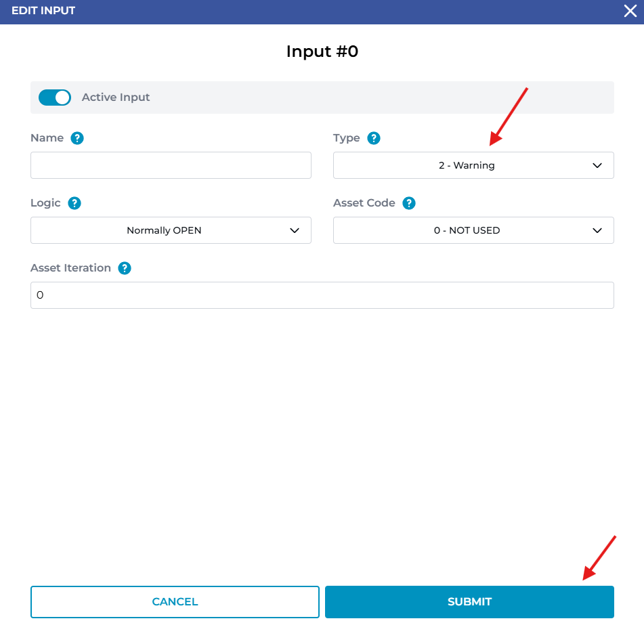Screen dimensions: 644x644
Task: Submit the input settings
Action: (469, 602)
